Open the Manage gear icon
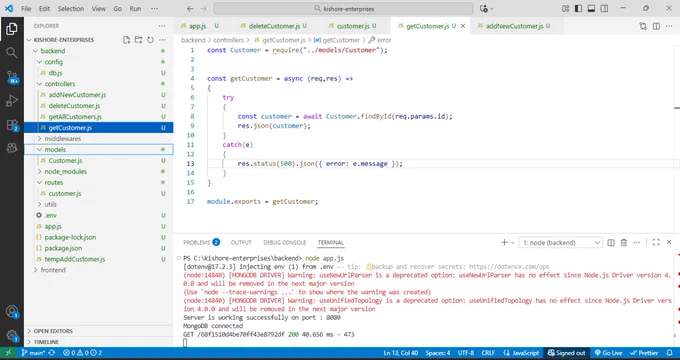The image size is (680, 360). pyautogui.click(x=12, y=335)
